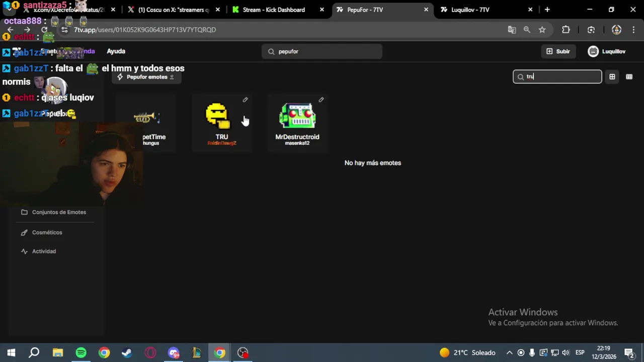This screenshot has height=362, width=644.
Task: Click the pencil edit icon on MrDestructroid emote
Action: click(x=321, y=100)
